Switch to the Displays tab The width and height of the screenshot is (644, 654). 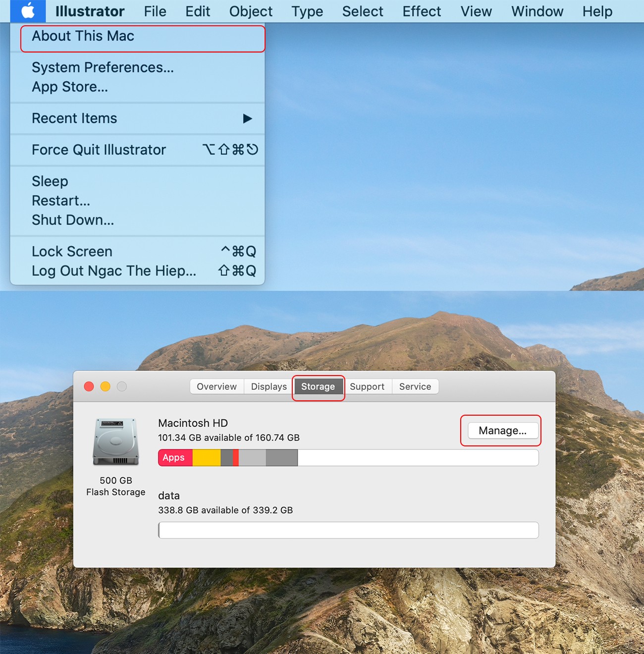point(268,386)
